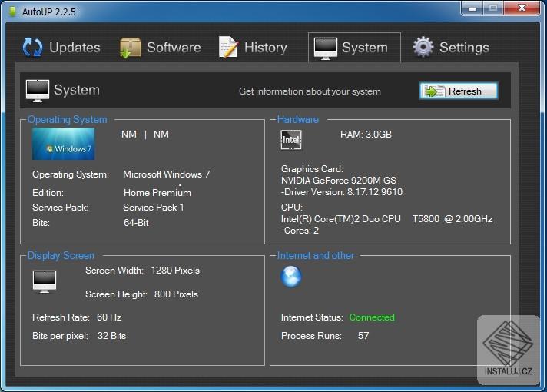The height and width of the screenshot is (392, 547).
Task: Click the AutoUP title bar app icon
Action: pos(12,12)
